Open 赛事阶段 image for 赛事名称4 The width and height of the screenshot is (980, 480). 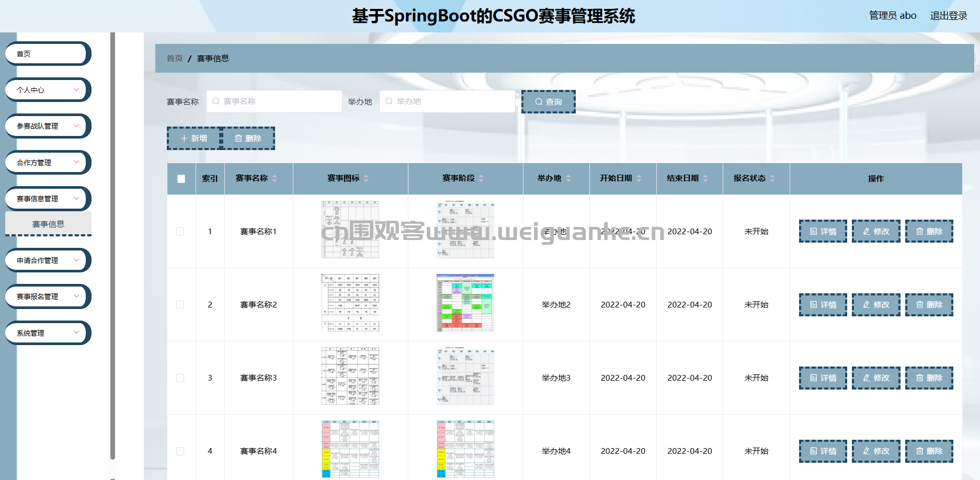click(x=465, y=449)
